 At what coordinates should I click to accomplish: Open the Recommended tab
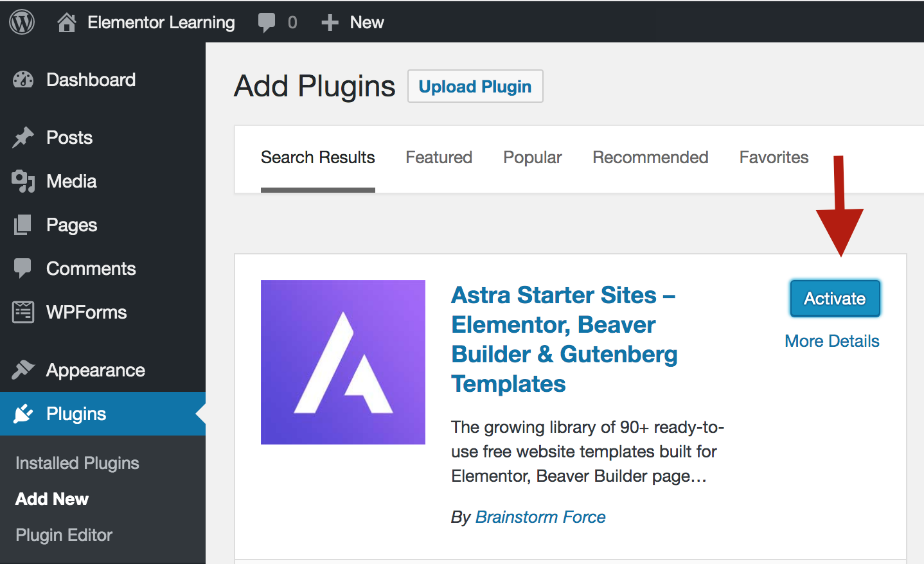650,157
